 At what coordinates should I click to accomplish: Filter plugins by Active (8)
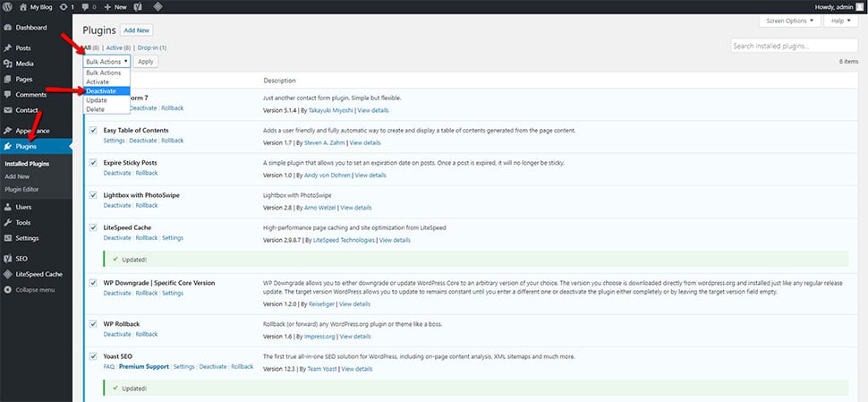pos(118,48)
